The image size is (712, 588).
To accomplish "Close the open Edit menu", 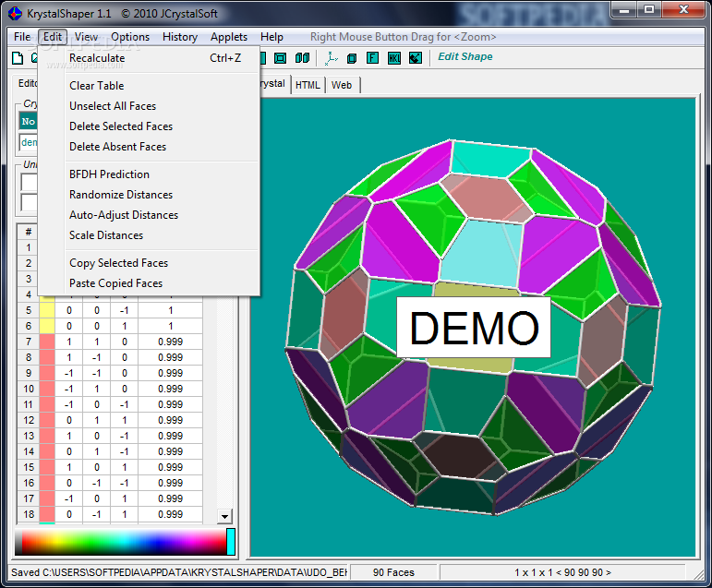I will (53, 37).
